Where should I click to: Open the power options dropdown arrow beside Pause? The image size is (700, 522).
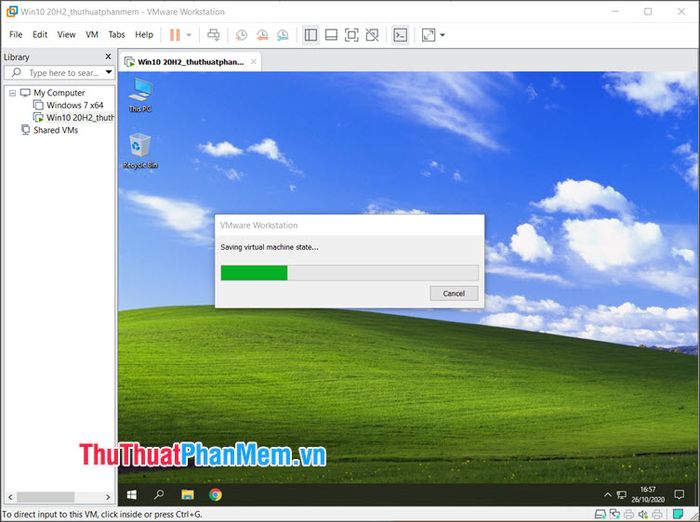[189, 35]
